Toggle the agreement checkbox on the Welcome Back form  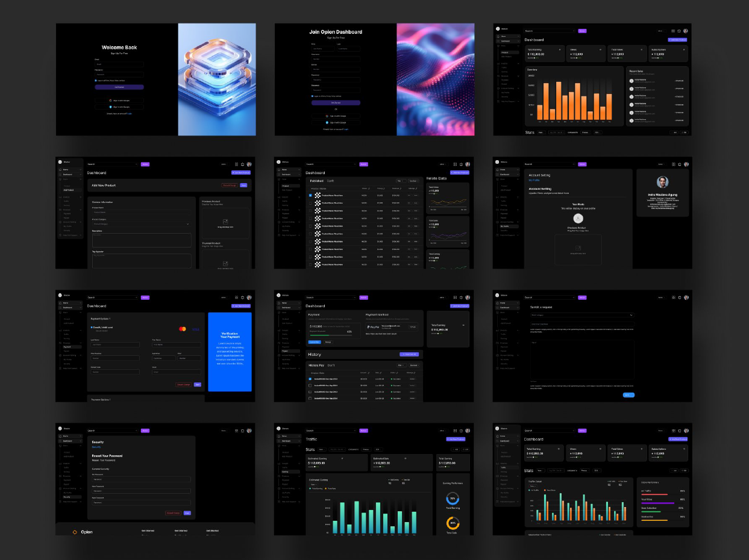[95, 80]
